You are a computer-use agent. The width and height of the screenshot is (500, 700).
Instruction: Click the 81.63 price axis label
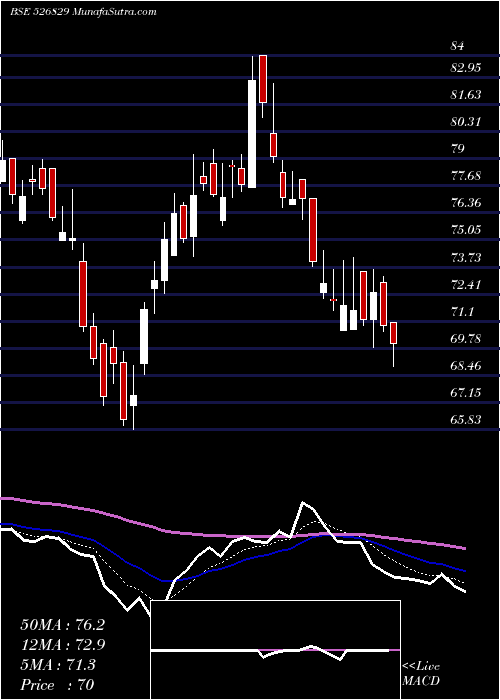[x=466, y=95]
